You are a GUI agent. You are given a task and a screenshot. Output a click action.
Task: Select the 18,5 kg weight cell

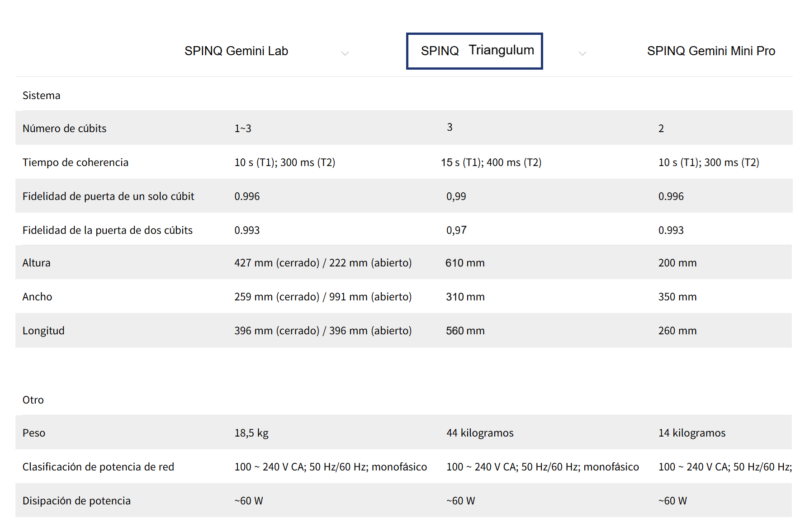point(251,433)
